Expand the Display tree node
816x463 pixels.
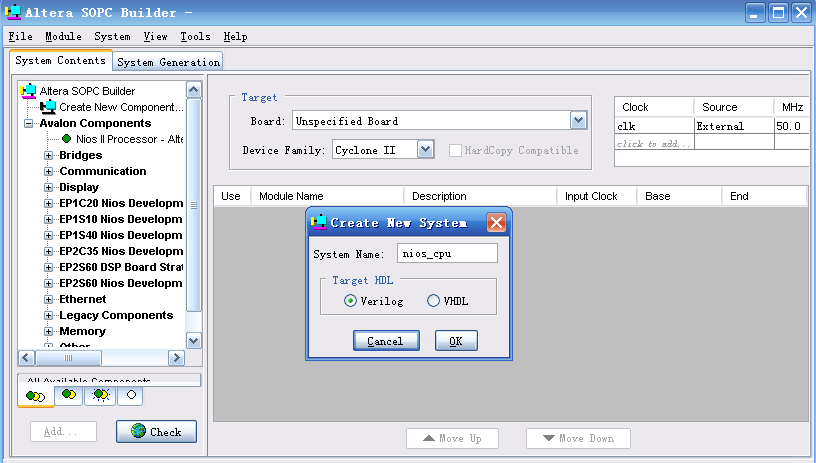click(48, 187)
